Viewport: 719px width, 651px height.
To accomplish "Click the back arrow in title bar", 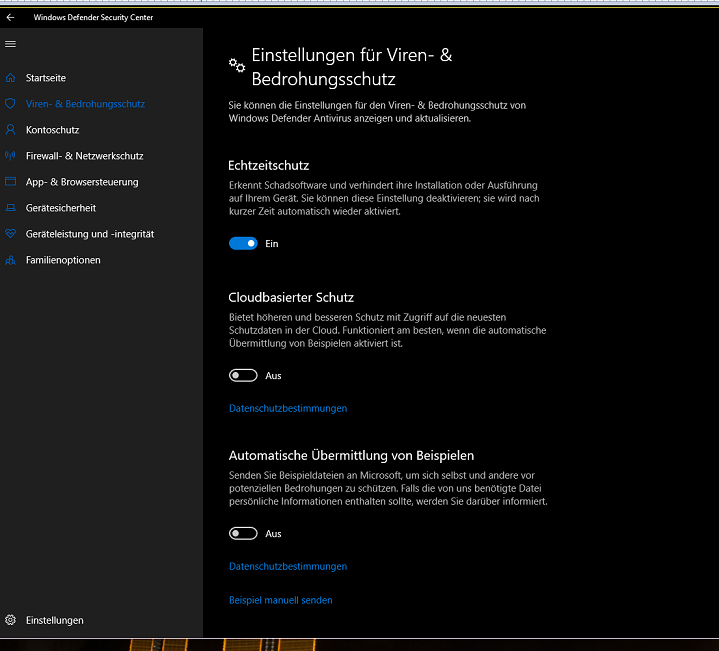I will pyautogui.click(x=11, y=17).
